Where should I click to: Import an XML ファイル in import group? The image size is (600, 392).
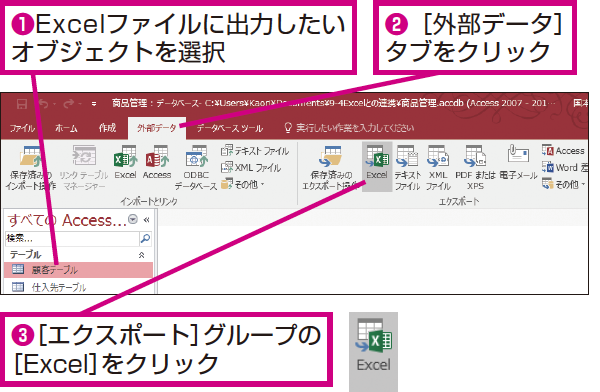pos(251,168)
